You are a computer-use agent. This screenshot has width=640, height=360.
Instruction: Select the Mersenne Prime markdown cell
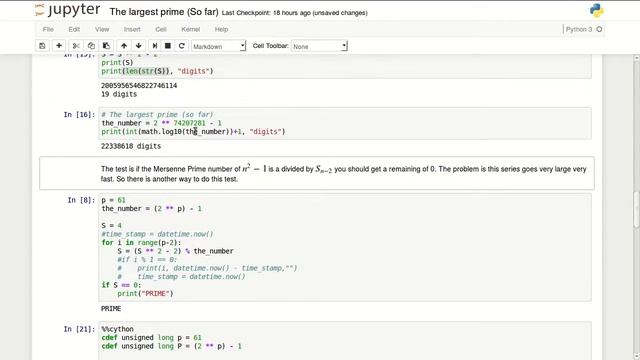317,173
